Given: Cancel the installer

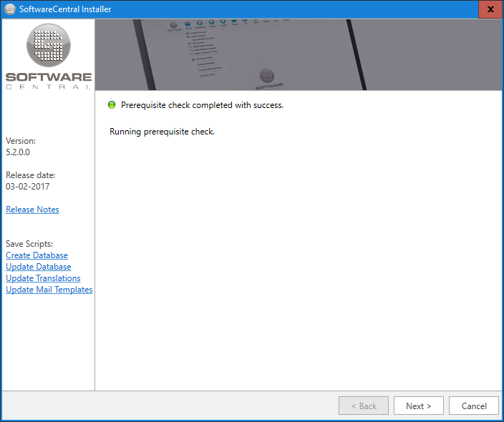Looking at the screenshot, I should pos(473,406).
